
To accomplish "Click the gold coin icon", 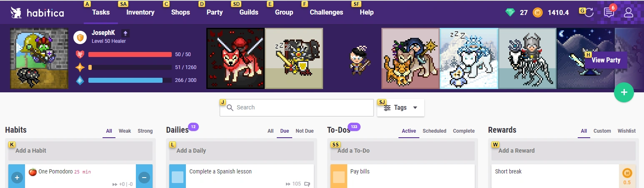I will pyautogui.click(x=538, y=12).
